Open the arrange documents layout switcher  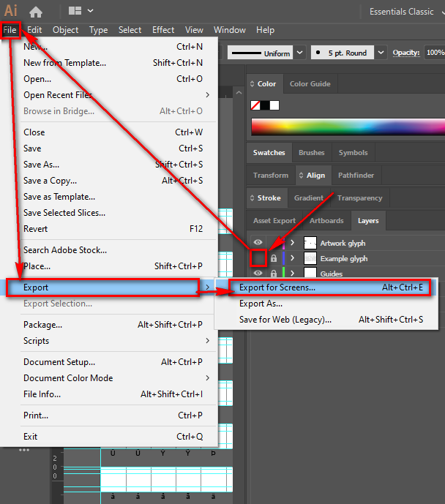(x=81, y=11)
